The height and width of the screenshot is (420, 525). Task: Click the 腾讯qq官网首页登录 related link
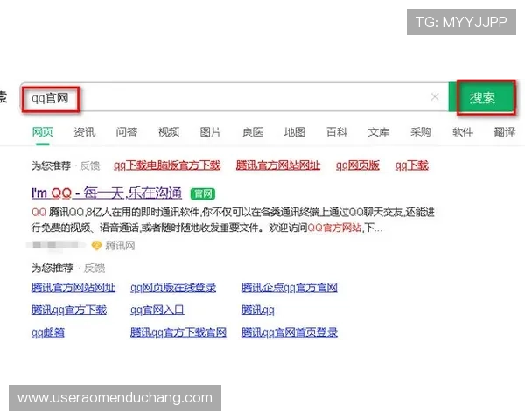pos(289,332)
